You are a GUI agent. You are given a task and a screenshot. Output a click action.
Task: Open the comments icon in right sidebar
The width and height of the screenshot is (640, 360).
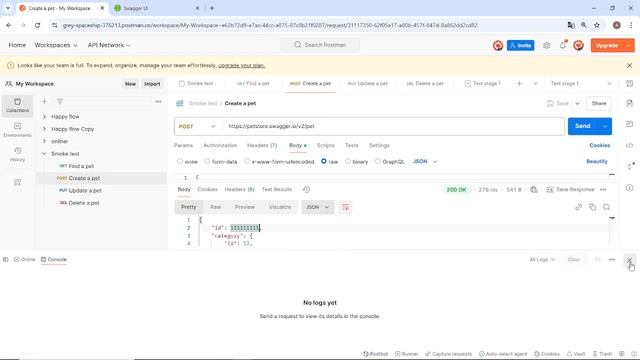629,124
